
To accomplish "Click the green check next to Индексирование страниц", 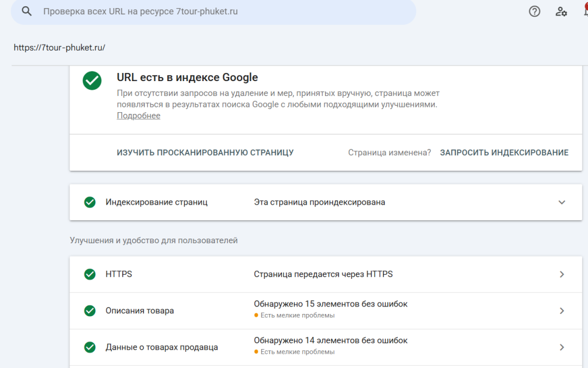I will coord(90,202).
